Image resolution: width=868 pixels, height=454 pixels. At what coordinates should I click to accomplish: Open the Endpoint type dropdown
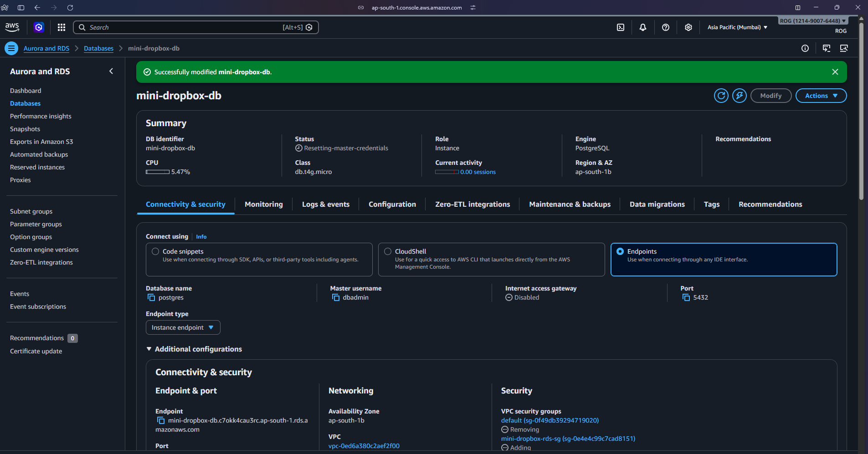click(183, 327)
